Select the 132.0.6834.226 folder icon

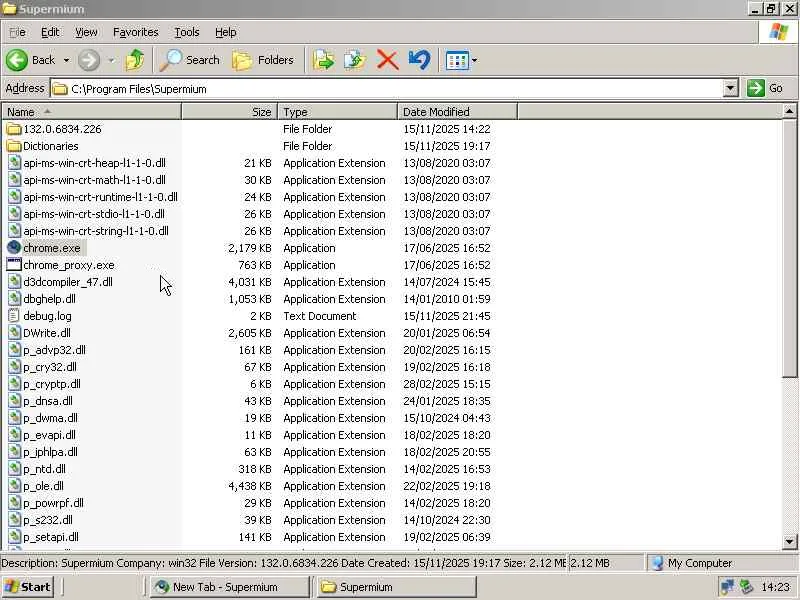point(14,129)
